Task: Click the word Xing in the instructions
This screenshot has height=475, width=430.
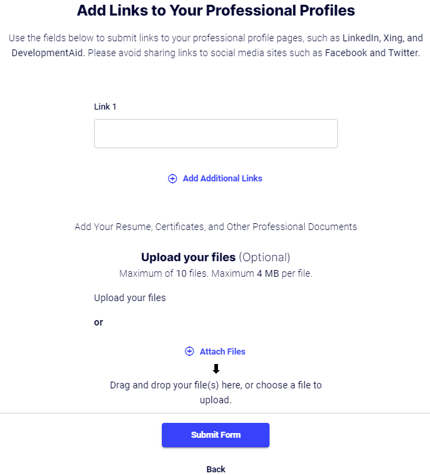Action: tap(393, 38)
